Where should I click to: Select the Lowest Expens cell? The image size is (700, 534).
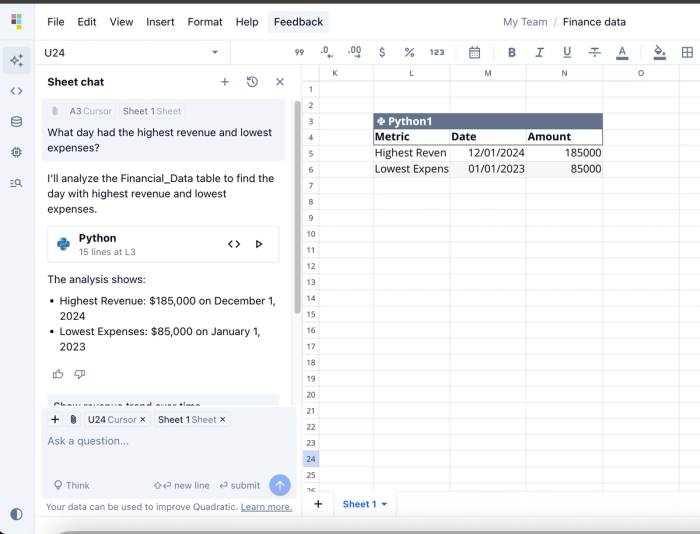(x=412, y=169)
